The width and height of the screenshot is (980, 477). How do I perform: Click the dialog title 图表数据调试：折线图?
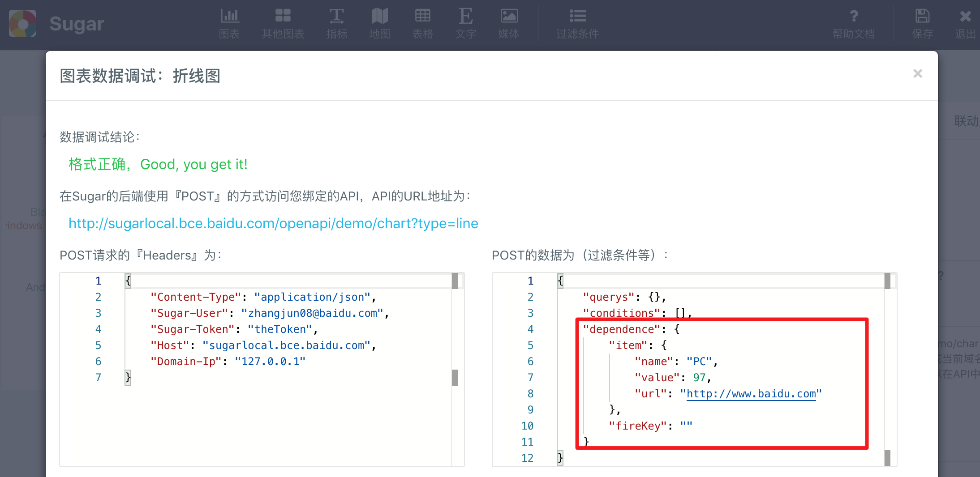click(140, 76)
